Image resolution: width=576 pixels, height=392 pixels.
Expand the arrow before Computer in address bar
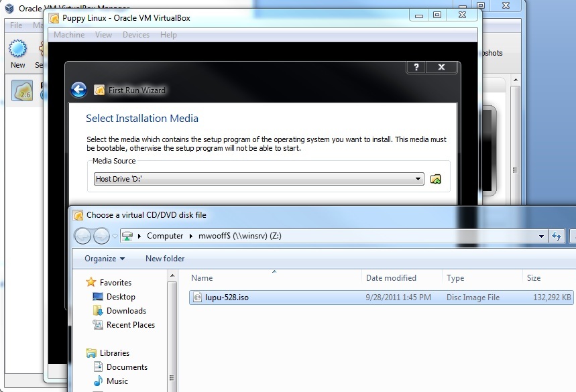tap(139, 236)
